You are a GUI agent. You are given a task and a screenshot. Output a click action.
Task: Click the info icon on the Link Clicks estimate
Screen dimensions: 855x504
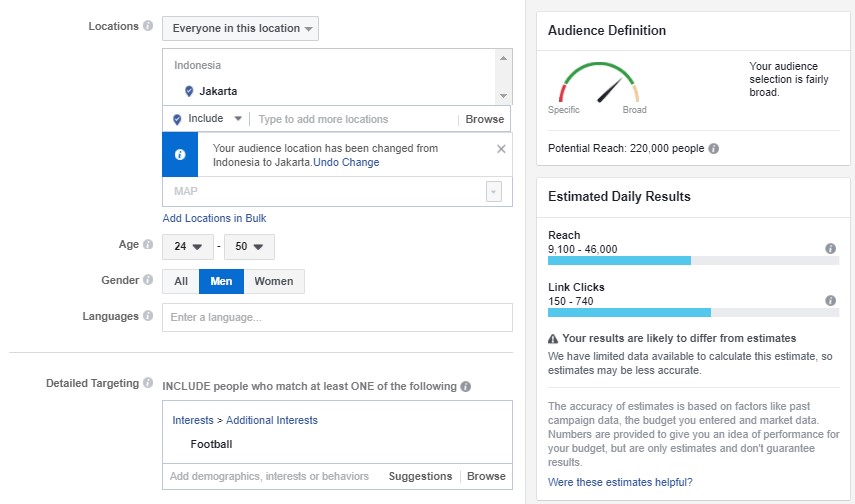(x=830, y=301)
